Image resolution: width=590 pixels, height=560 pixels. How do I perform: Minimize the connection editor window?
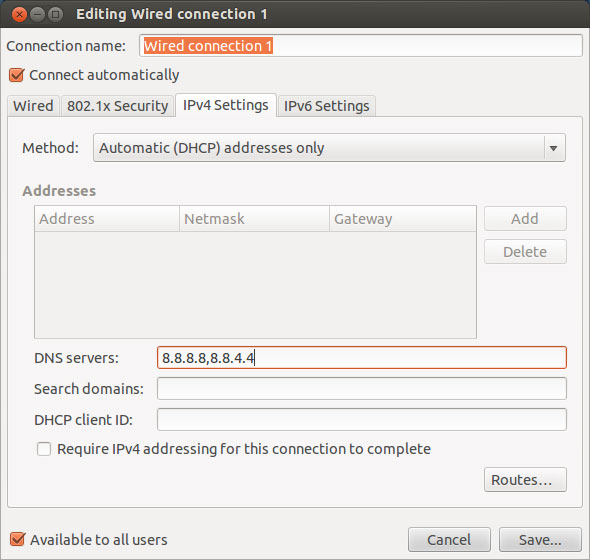[x=37, y=15]
